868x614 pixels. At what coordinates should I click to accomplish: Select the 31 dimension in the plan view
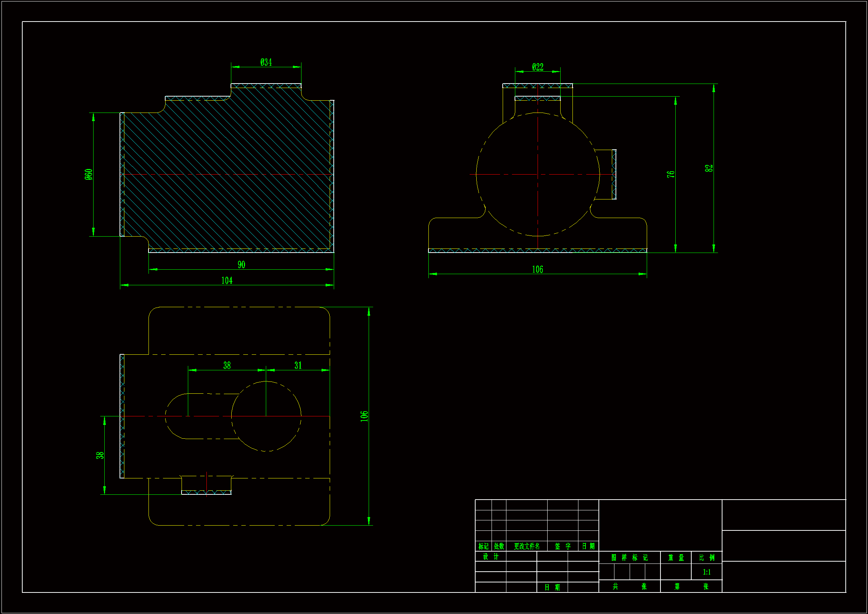tap(298, 366)
